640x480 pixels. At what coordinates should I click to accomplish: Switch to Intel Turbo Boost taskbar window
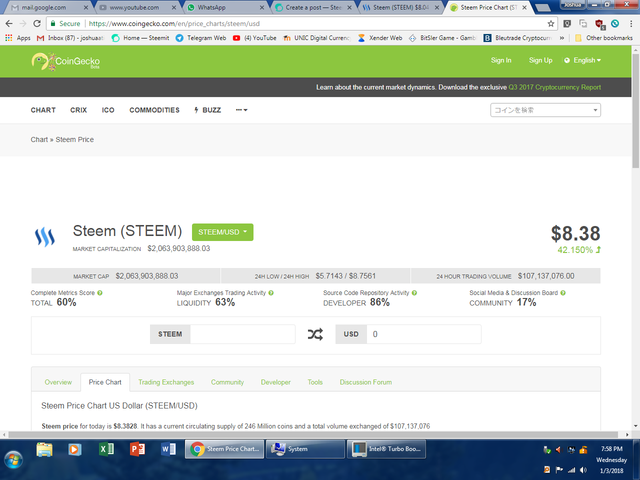[x=386, y=449]
